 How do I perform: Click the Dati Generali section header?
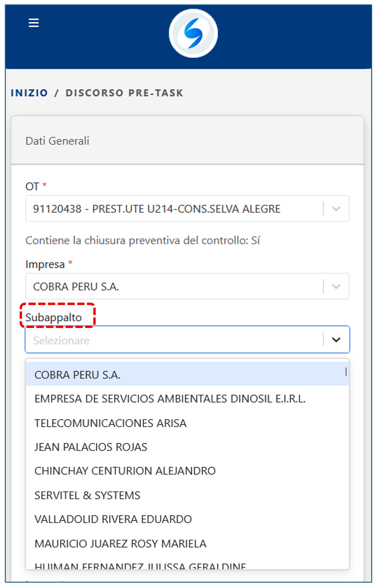click(57, 141)
